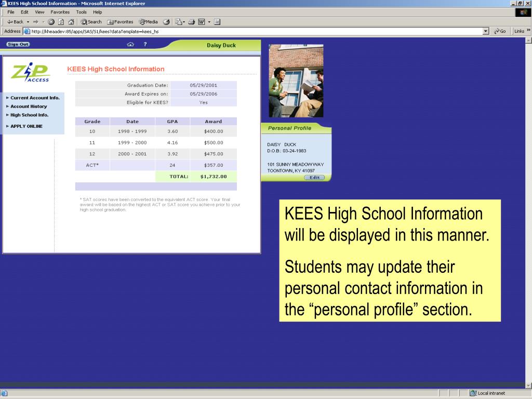Click the $357.00 ACT award cell

214,165
